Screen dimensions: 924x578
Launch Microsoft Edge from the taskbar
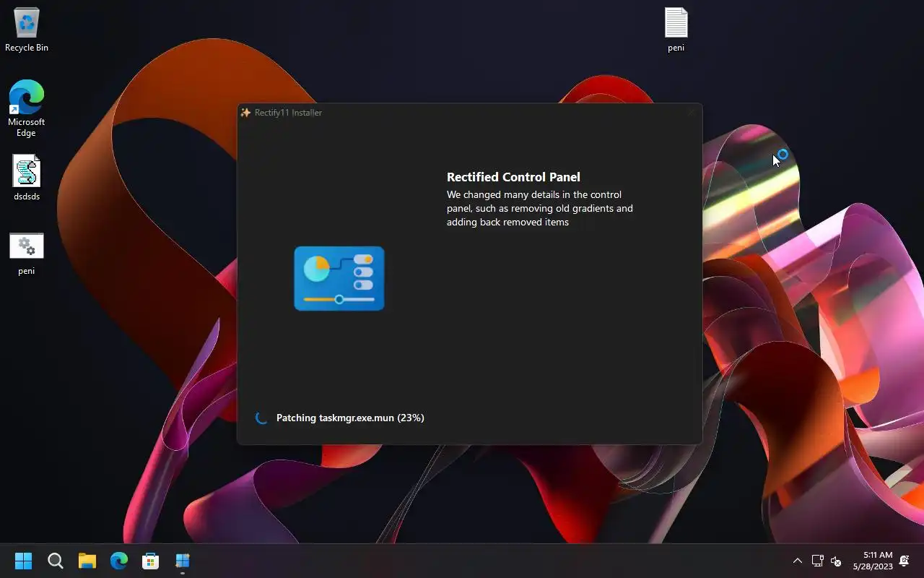[x=119, y=561]
